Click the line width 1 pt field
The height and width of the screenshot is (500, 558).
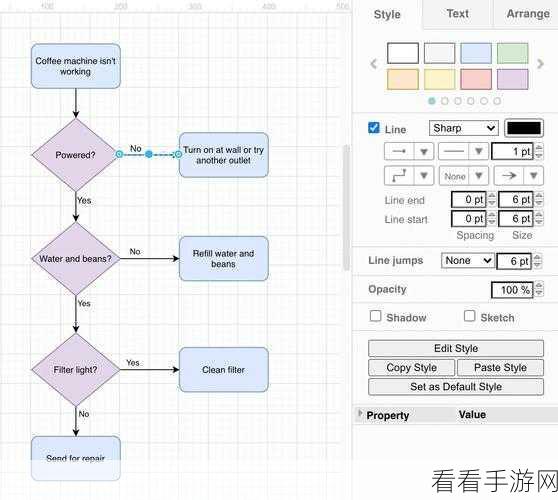[x=512, y=152]
